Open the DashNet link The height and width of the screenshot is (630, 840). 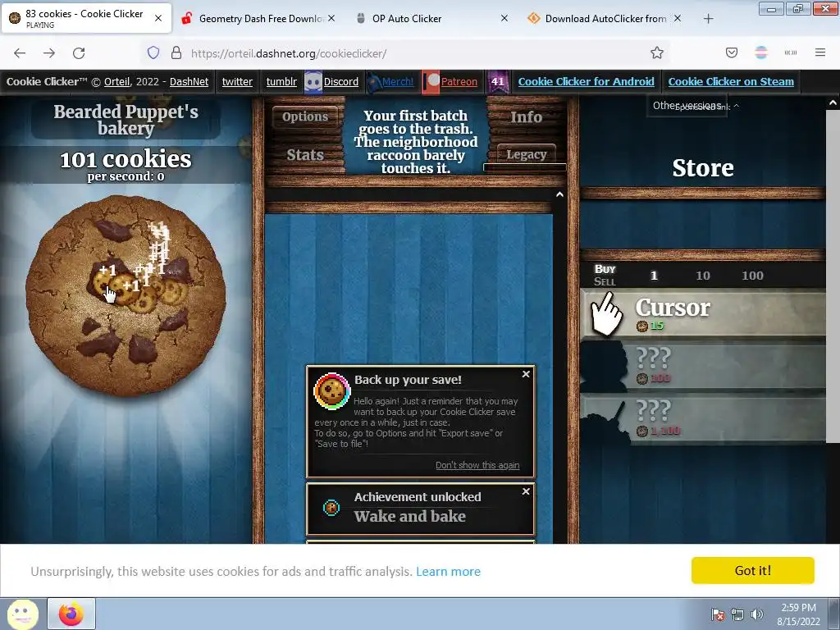(x=189, y=81)
